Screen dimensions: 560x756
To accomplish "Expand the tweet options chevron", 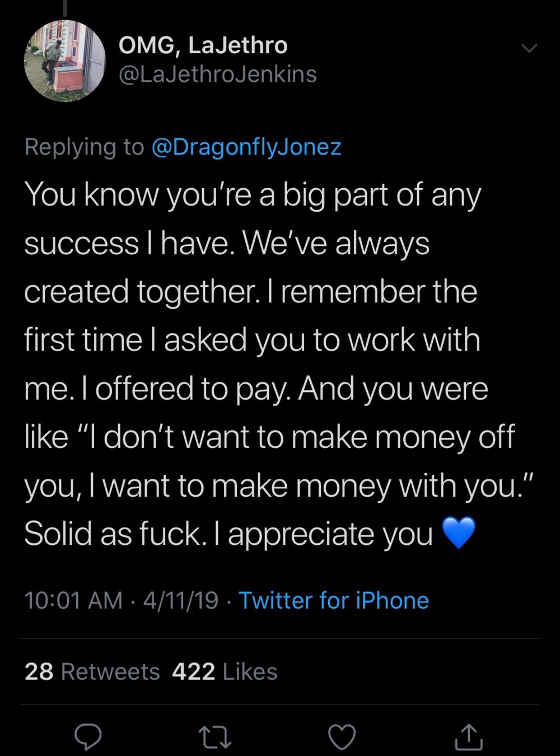I will click(x=529, y=49).
